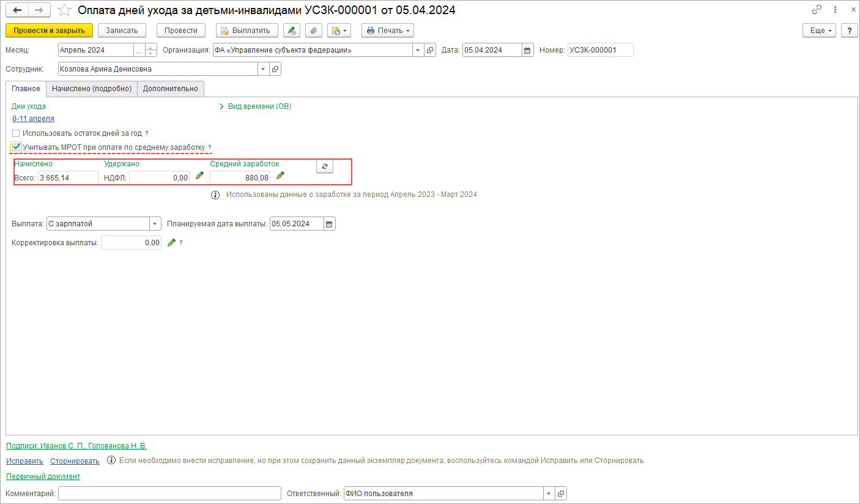Click the Провести button
860x504 pixels.
click(181, 31)
